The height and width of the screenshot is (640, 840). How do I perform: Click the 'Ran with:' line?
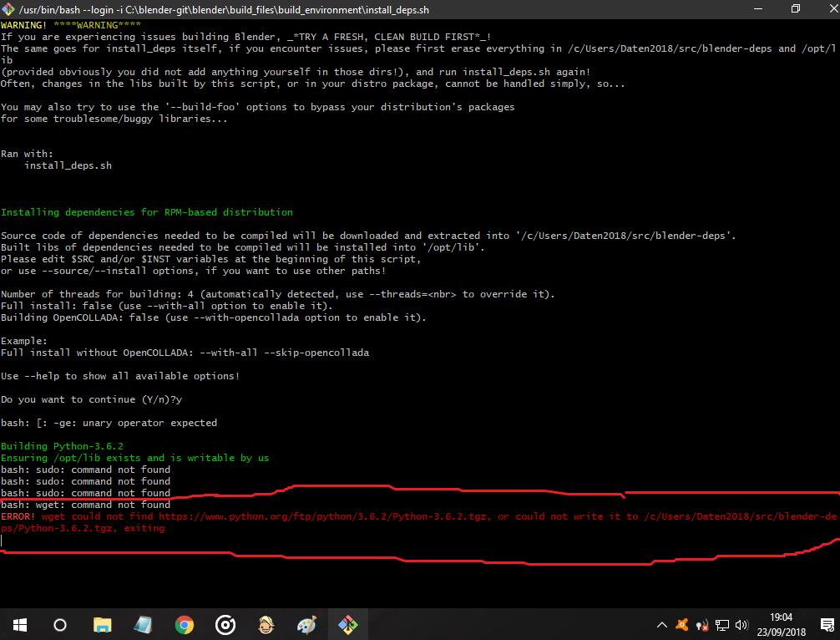[x=27, y=154]
